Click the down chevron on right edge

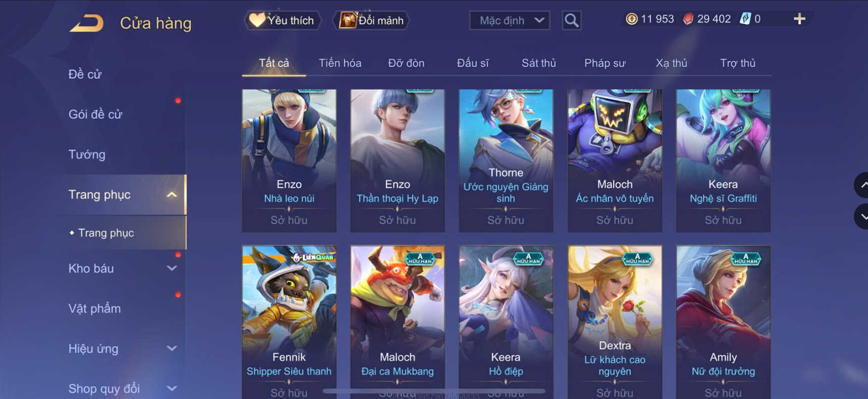[862, 217]
